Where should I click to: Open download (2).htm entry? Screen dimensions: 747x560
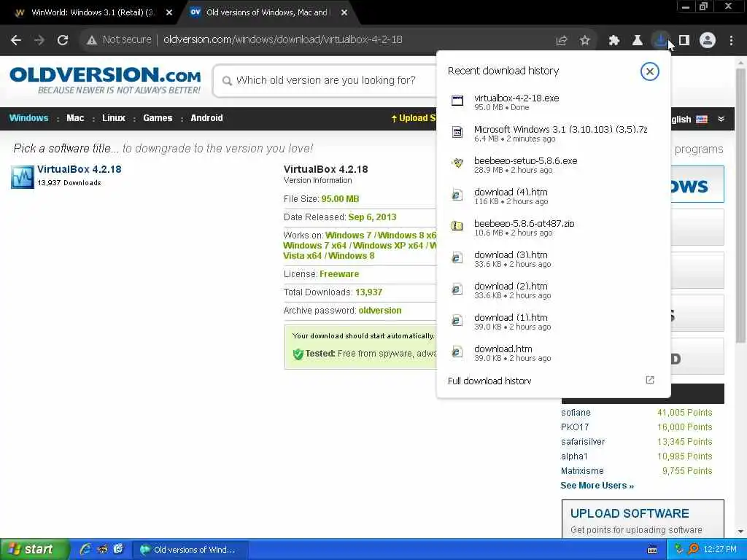click(554, 290)
